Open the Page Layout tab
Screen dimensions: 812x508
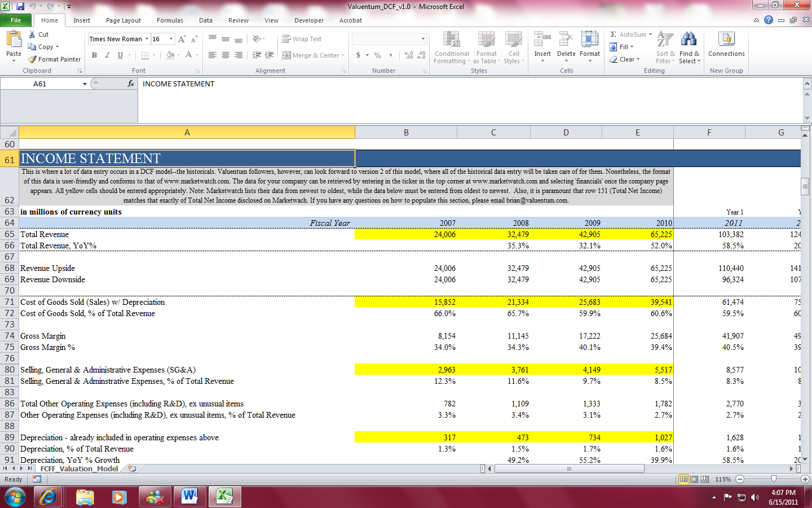[x=123, y=20]
